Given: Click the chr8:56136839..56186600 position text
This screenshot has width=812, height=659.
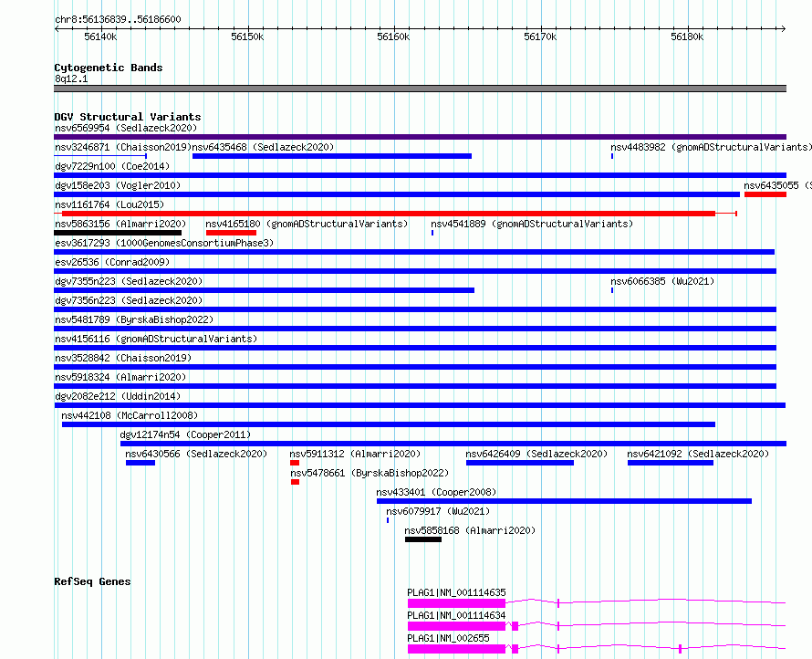Looking at the screenshot, I should pyautogui.click(x=118, y=19).
